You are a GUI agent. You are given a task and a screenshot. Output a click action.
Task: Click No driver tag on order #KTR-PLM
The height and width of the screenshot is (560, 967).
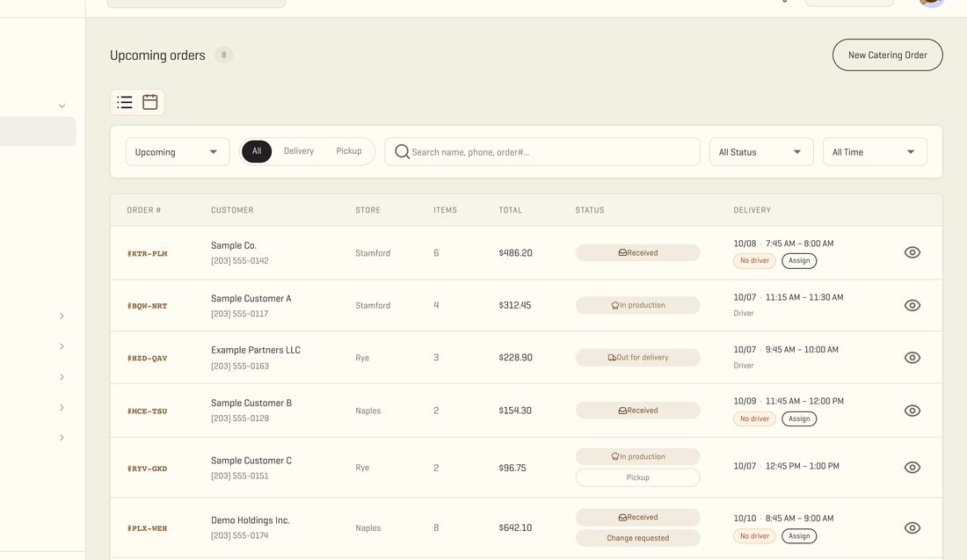pos(754,261)
